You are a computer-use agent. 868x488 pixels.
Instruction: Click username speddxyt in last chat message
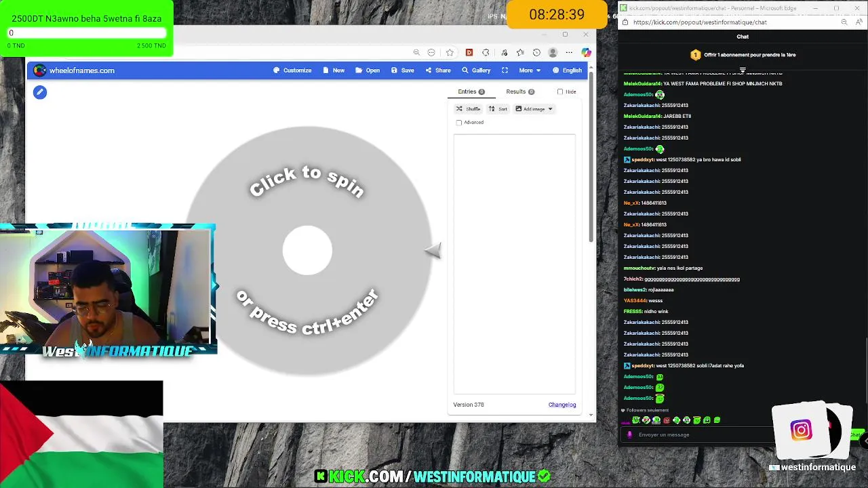643,366
